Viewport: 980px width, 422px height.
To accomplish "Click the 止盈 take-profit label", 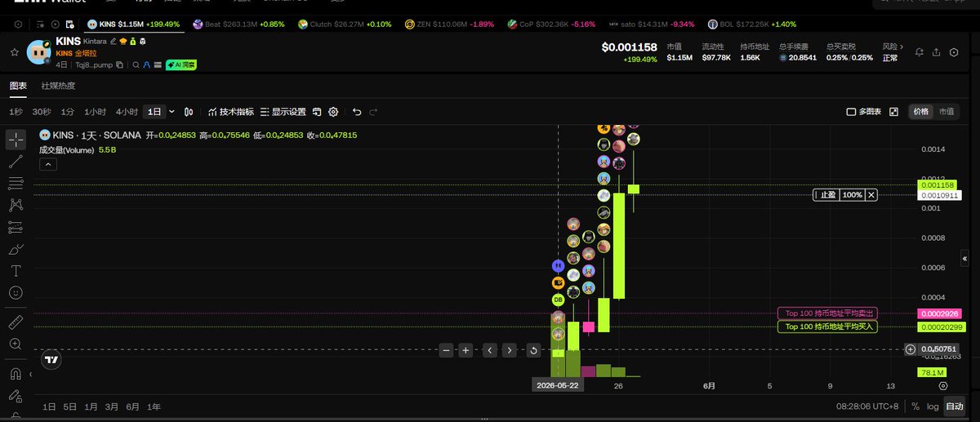I will pos(827,195).
